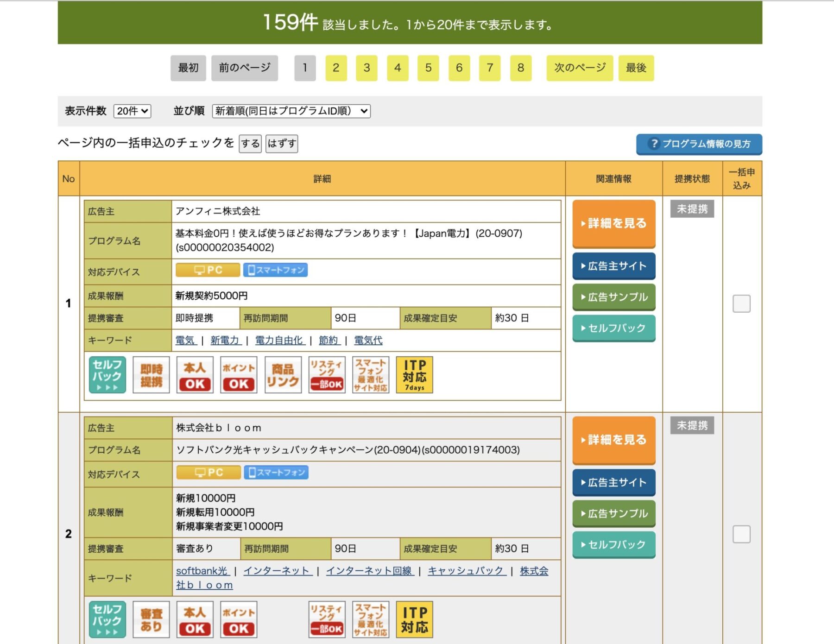Click the 未提携 status label for program 2

[x=692, y=425]
